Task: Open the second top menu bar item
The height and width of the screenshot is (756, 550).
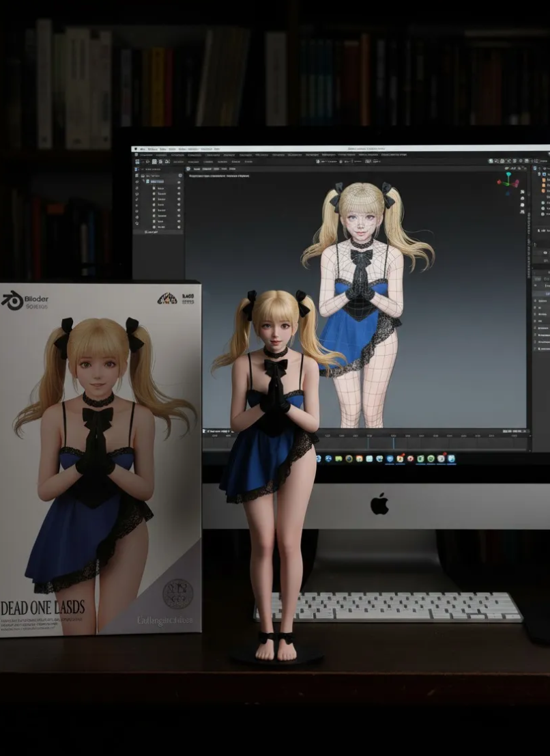Action: click(153, 148)
